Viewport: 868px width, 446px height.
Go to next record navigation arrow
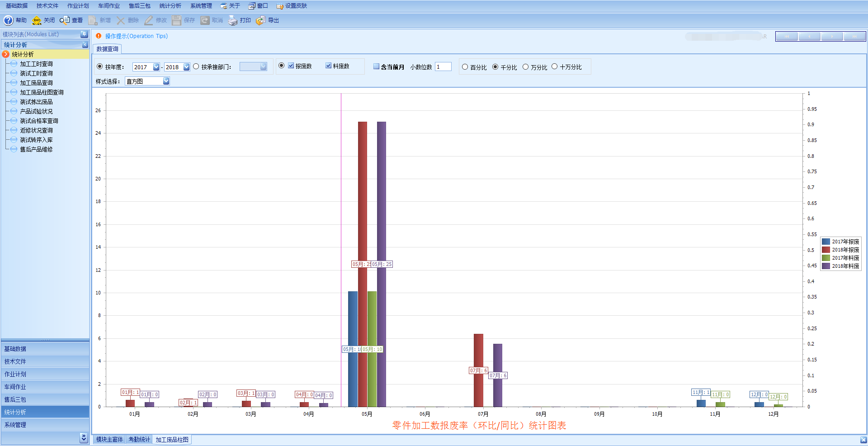point(832,37)
